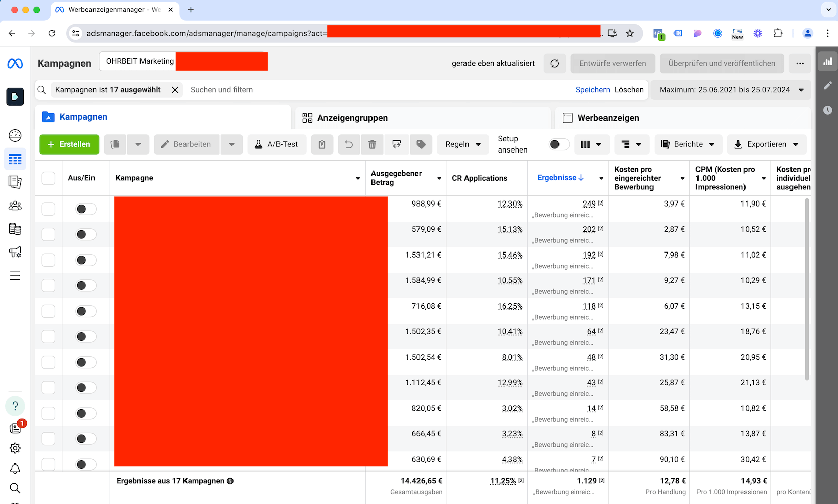Open the three-dot more options menu
Viewport: 838px width, 504px height.
800,64
